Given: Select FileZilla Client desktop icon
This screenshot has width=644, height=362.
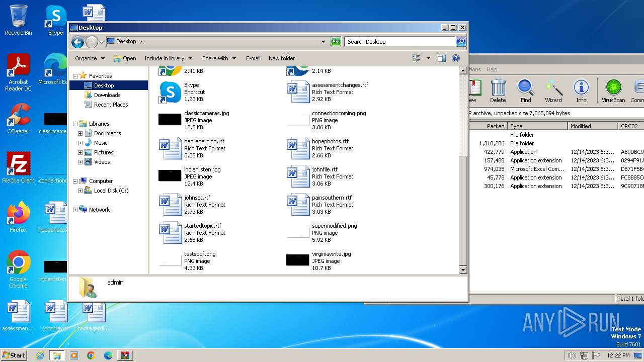Looking at the screenshot, I should click(x=18, y=167).
